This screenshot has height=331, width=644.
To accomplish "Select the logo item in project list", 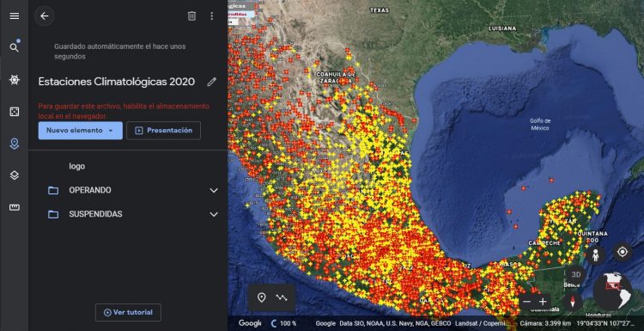I will 76,167.
